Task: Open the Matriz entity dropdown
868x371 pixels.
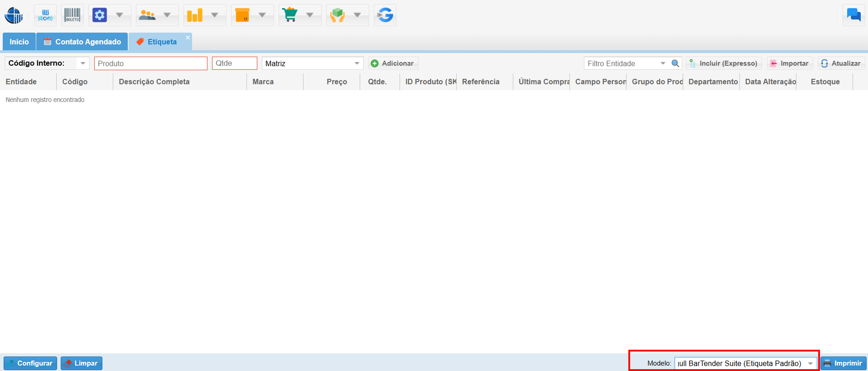Action: pos(357,63)
